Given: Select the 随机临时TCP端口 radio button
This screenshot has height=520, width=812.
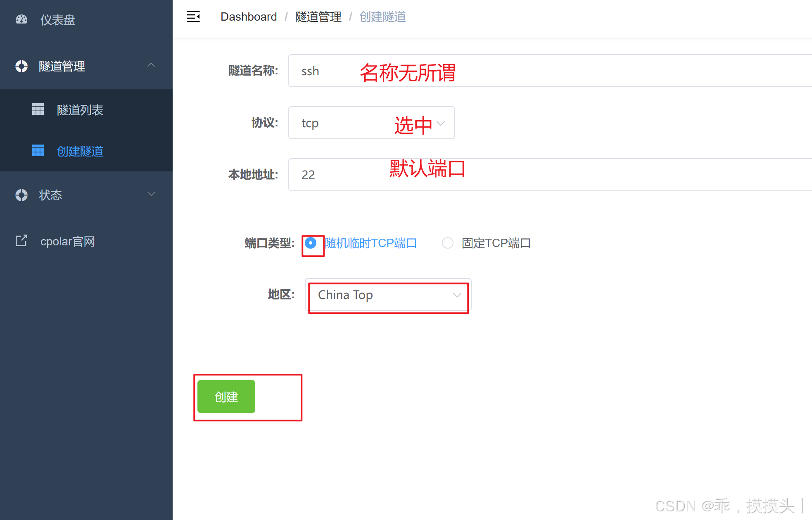Looking at the screenshot, I should click(x=311, y=243).
